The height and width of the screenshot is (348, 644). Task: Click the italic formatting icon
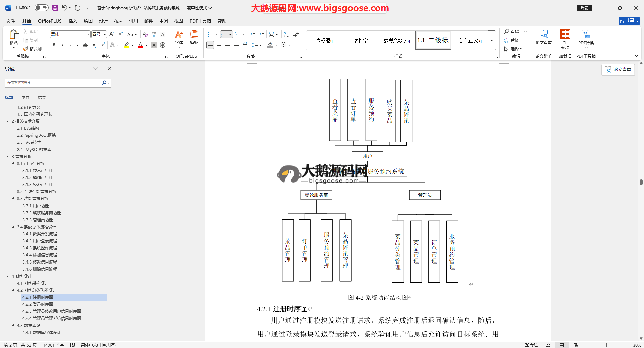(62, 45)
